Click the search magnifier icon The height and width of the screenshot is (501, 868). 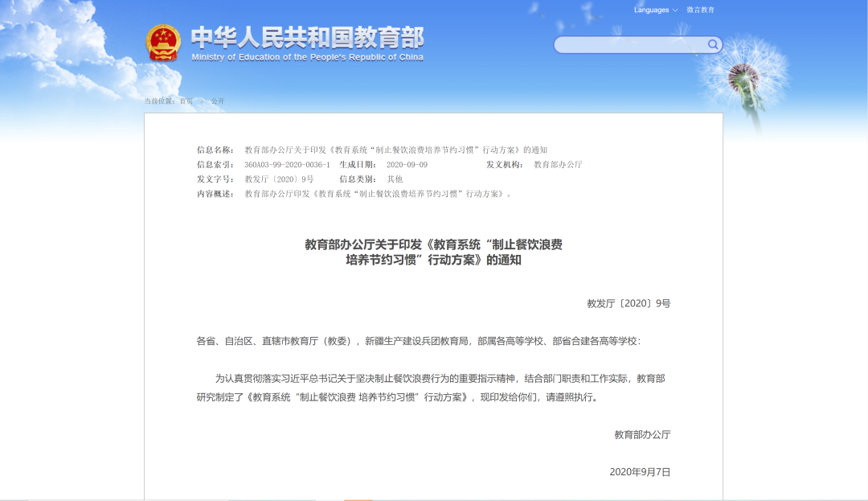click(713, 45)
